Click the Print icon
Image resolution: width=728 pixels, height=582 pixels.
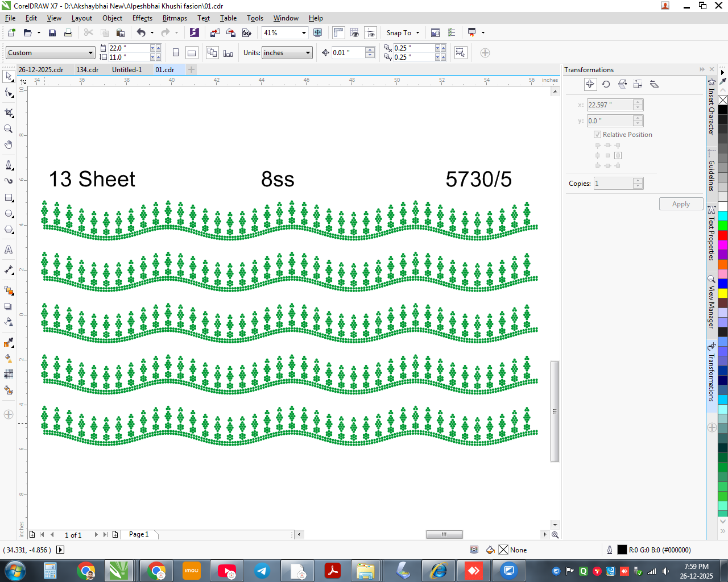tap(68, 33)
